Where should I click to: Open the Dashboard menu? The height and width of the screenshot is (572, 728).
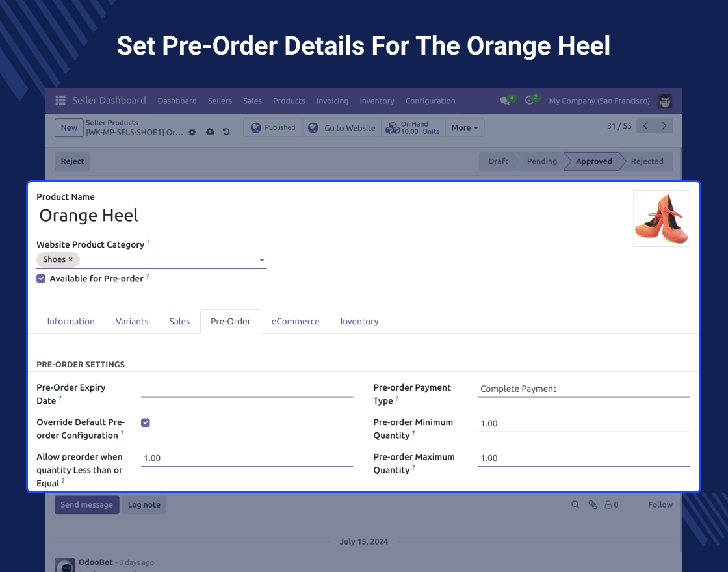(x=177, y=101)
